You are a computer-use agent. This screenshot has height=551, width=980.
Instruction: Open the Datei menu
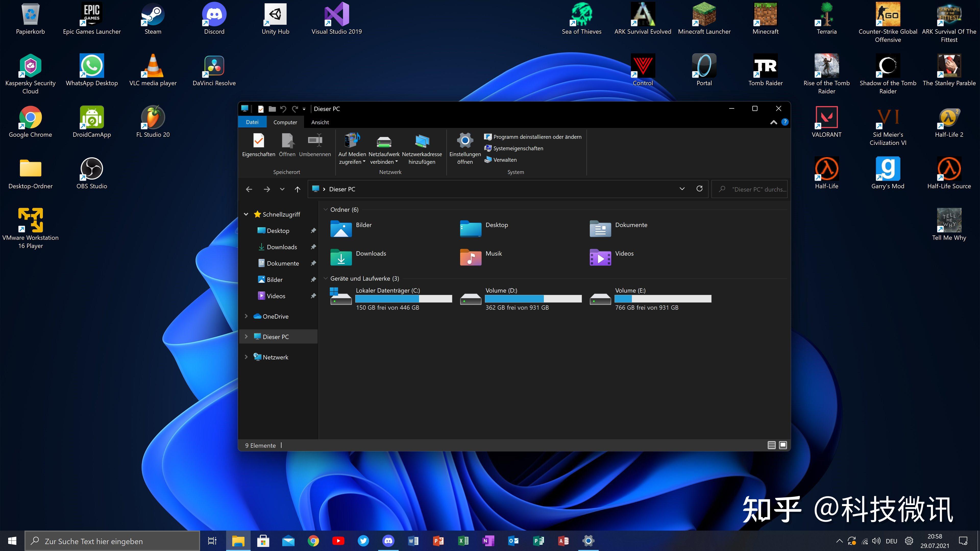(252, 122)
